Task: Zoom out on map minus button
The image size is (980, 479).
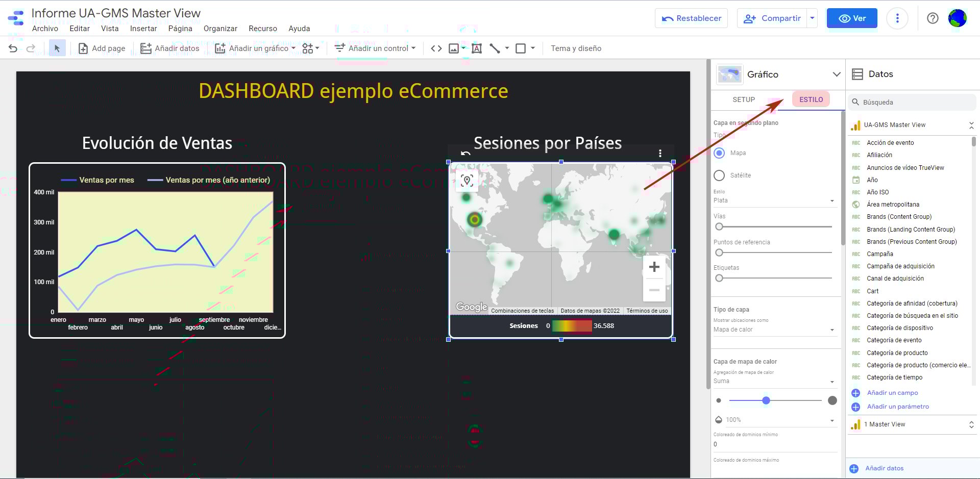Action: click(x=654, y=290)
